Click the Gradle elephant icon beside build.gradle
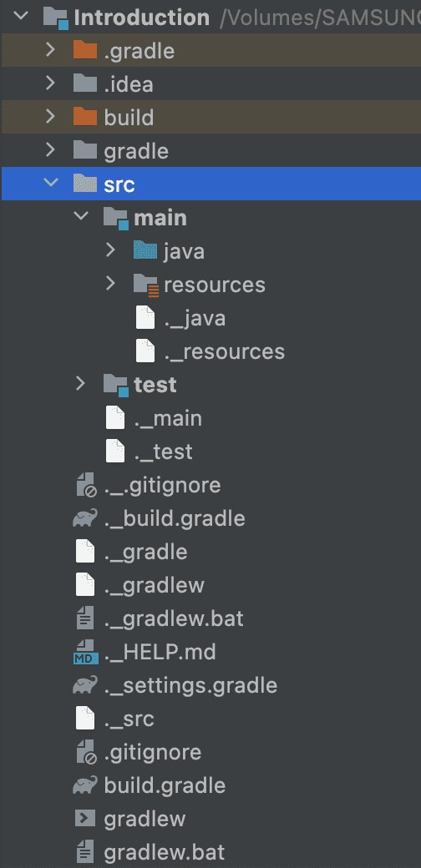421x868 pixels. click(84, 785)
